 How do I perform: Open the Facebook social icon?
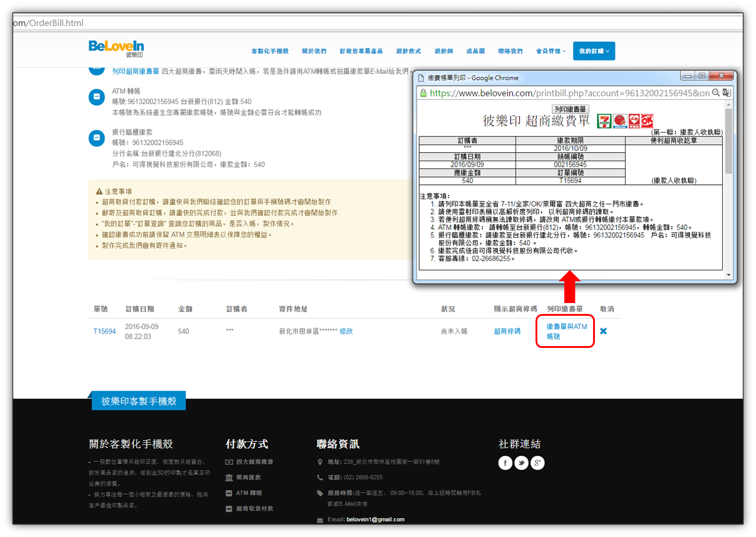505,463
